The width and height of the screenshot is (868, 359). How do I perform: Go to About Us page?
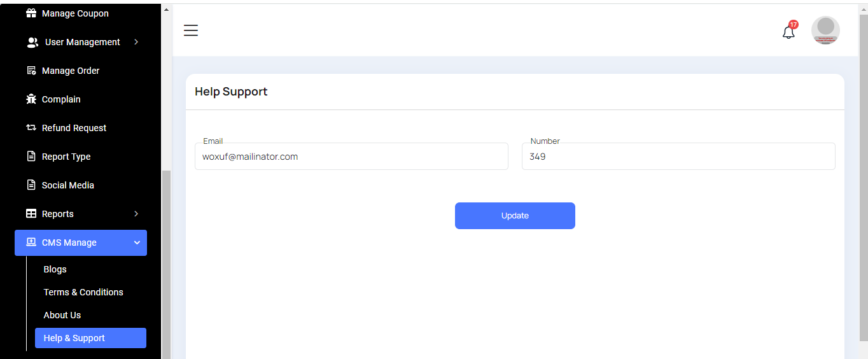click(x=62, y=315)
